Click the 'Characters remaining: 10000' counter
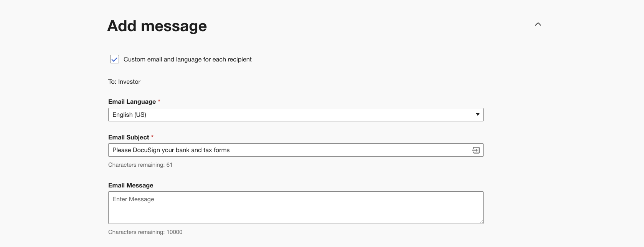The image size is (644, 247). (x=145, y=232)
